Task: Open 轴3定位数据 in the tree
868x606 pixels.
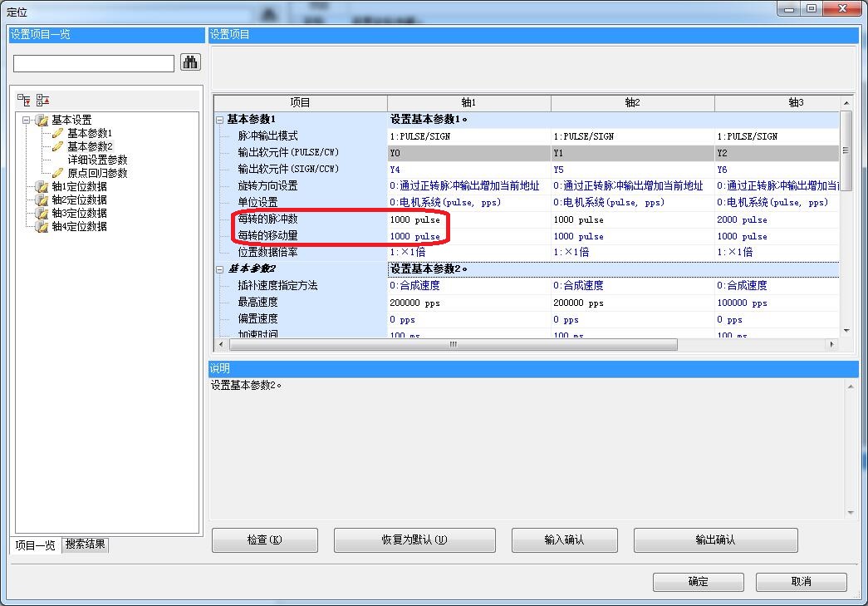Action: click(x=79, y=213)
